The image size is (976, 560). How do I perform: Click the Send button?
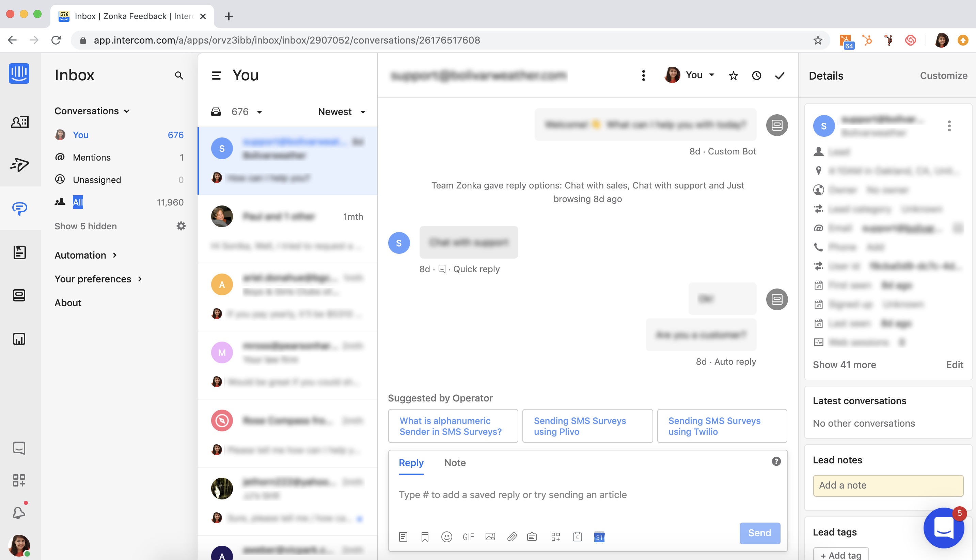759,533
